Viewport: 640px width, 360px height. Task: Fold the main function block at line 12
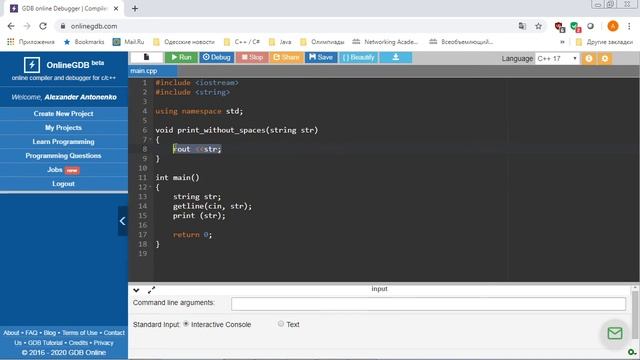click(150, 187)
